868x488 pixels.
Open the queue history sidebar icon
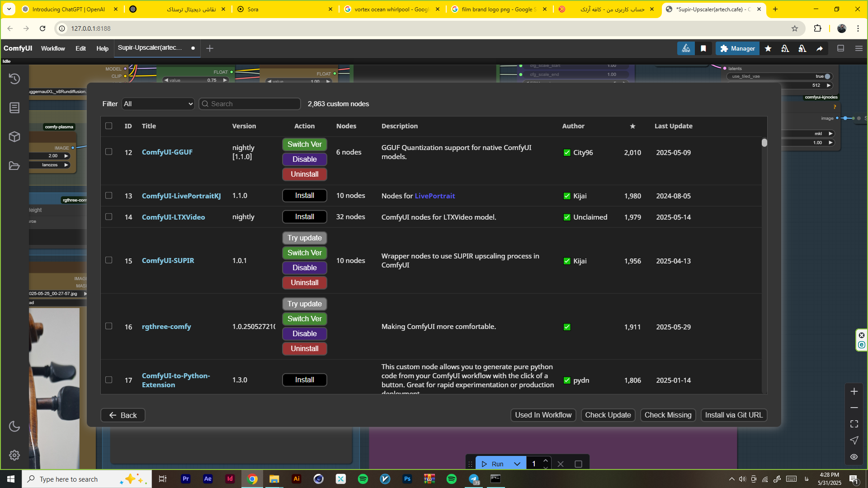click(x=14, y=79)
